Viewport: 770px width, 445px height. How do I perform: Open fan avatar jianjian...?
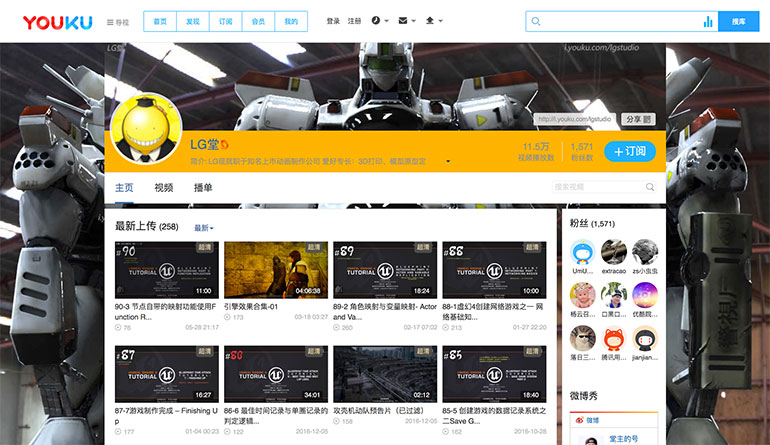point(645,338)
